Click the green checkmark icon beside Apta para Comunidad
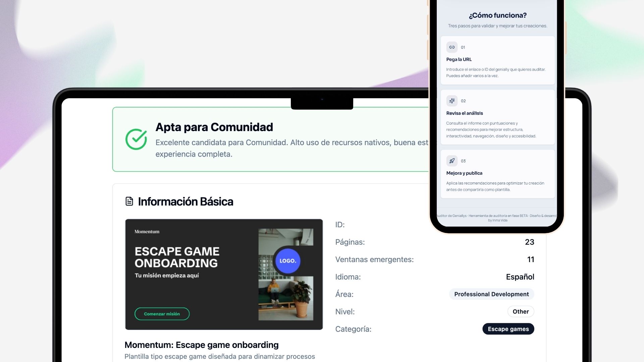644x362 pixels. (136, 139)
